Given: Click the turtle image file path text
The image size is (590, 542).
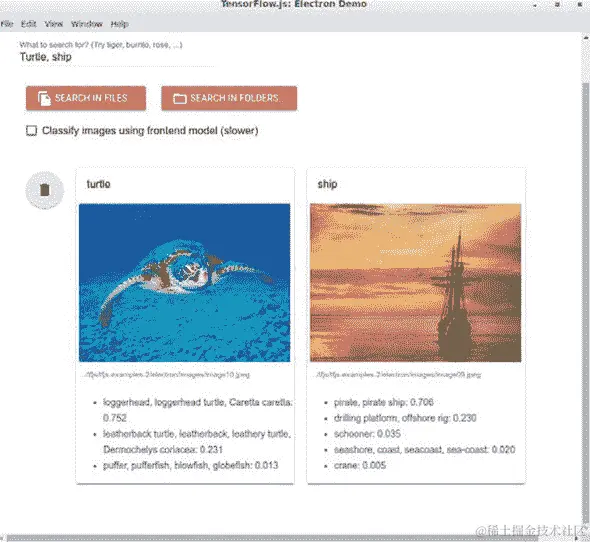Looking at the screenshot, I should (167, 375).
